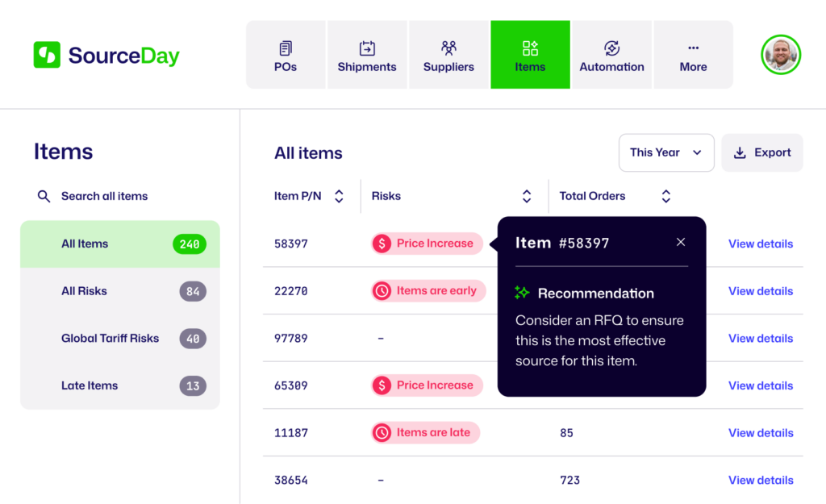Go to the Shipments tab
Image resolution: width=826 pixels, height=504 pixels.
tap(367, 55)
